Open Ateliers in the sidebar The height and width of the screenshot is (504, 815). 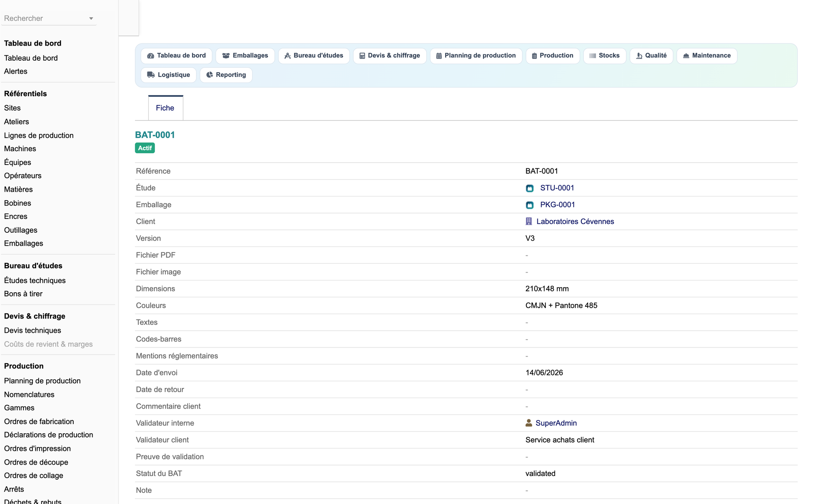(x=16, y=122)
